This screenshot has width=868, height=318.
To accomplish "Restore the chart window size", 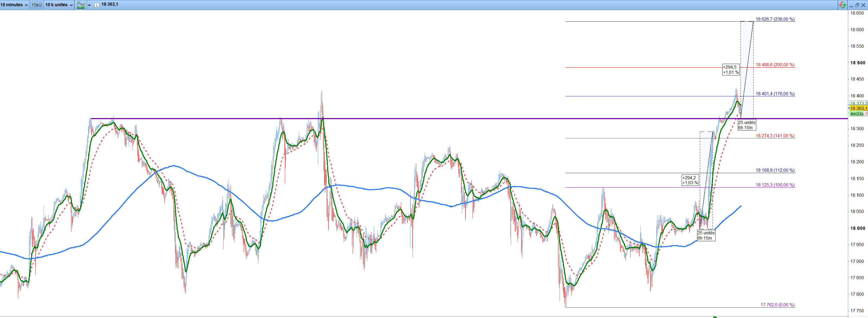I will pos(857,5).
